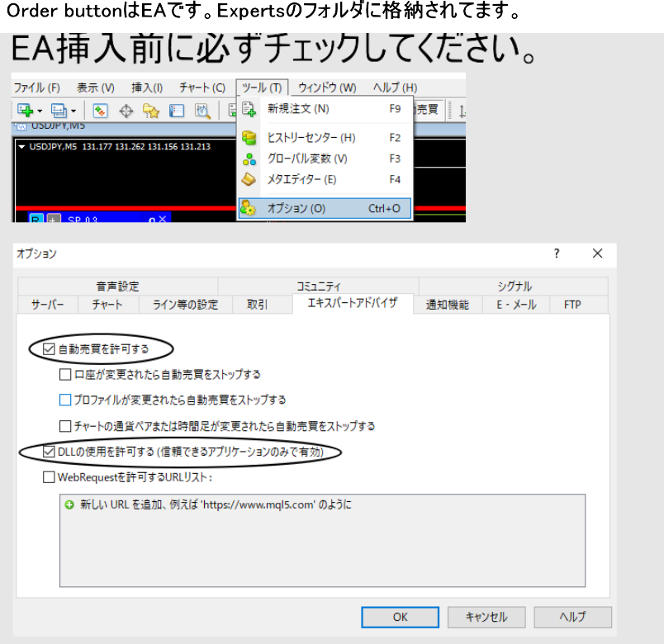This screenshot has width=664, height=644.
Task: Expand the profiles icon dropdown arrow
Action: pos(73,111)
